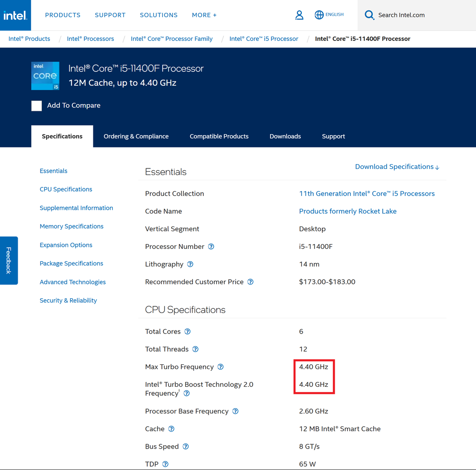The image size is (476, 470).
Task: Go to Intel Core Processor Family breadcrumb
Action: [171, 39]
